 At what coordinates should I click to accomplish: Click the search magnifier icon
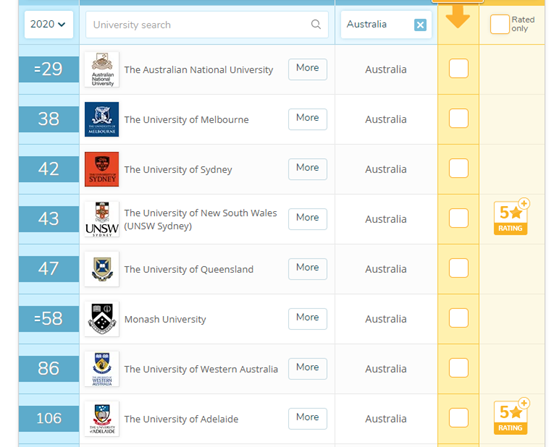pos(316,24)
